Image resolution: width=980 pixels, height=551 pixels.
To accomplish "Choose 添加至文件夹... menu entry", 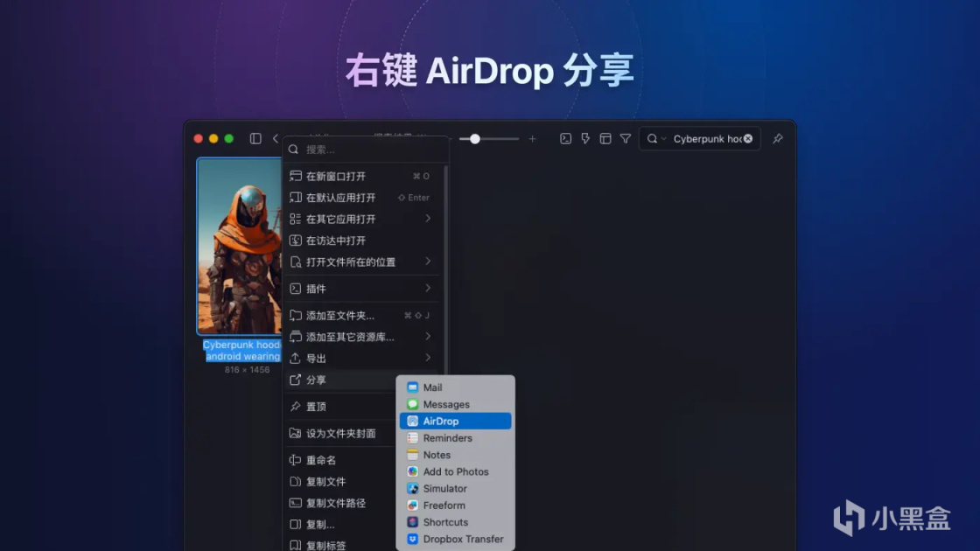I will (x=362, y=316).
